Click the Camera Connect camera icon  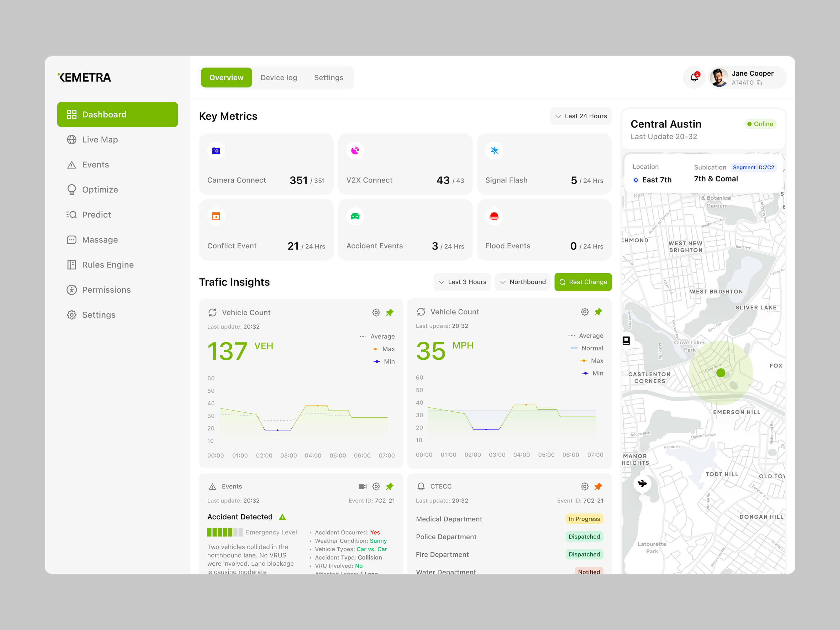[x=216, y=151]
